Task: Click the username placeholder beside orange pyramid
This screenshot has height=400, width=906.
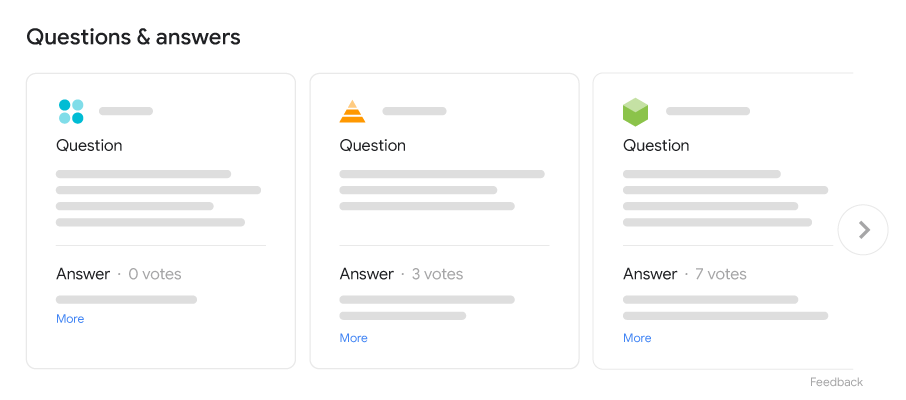Action: coord(413,111)
